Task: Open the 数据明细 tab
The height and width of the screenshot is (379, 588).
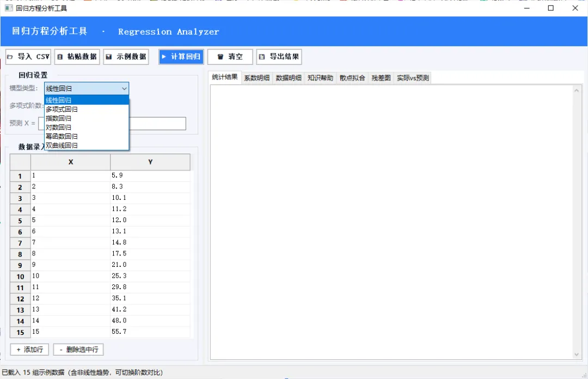Action: (x=289, y=78)
